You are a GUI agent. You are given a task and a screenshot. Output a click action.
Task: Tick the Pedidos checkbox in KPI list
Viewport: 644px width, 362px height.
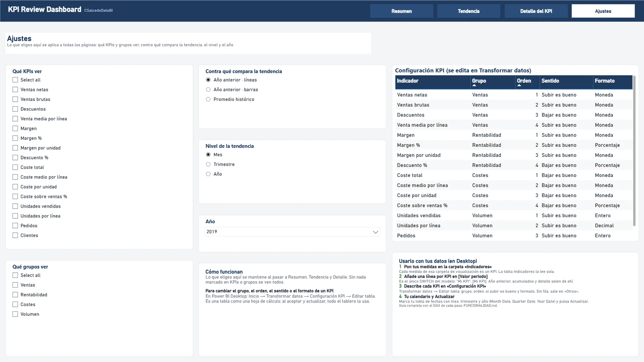15,226
